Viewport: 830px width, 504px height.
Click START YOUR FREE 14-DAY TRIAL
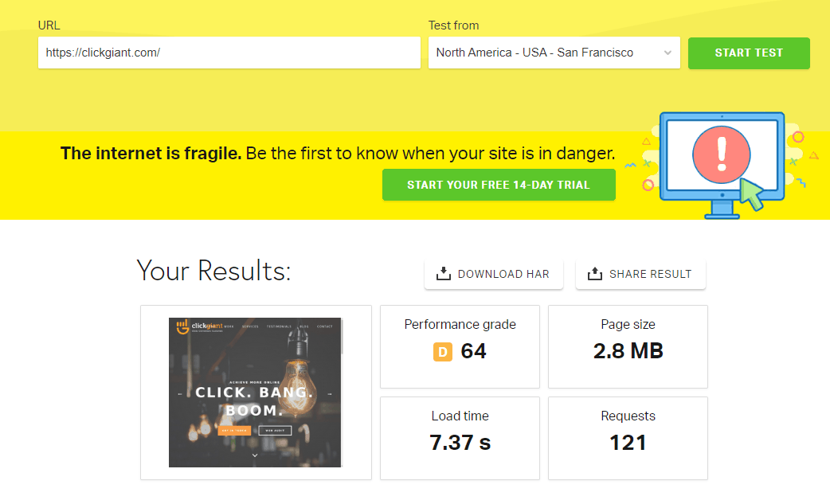[x=499, y=184]
